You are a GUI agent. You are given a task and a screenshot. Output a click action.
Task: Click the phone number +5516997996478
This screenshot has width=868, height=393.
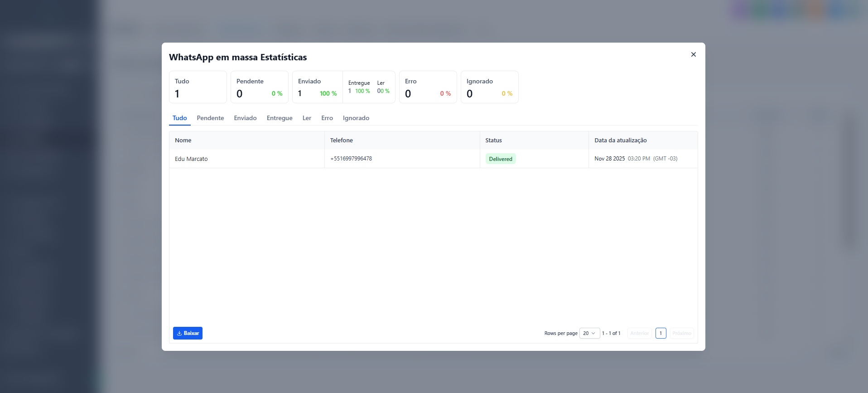pos(351,159)
